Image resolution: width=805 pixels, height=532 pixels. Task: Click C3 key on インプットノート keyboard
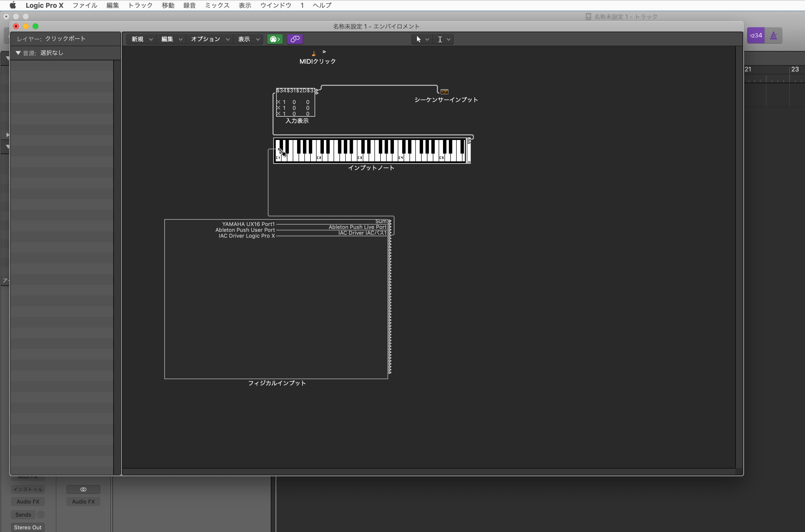pos(360,157)
